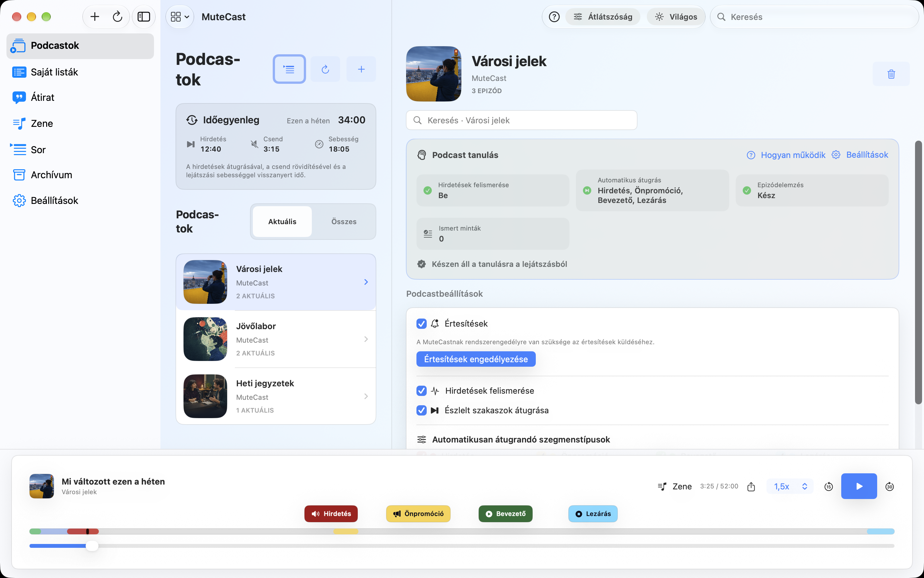This screenshot has width=924, height=578.
Task: Click the red ad segment on timeline
Action: (x=83, y=531)
